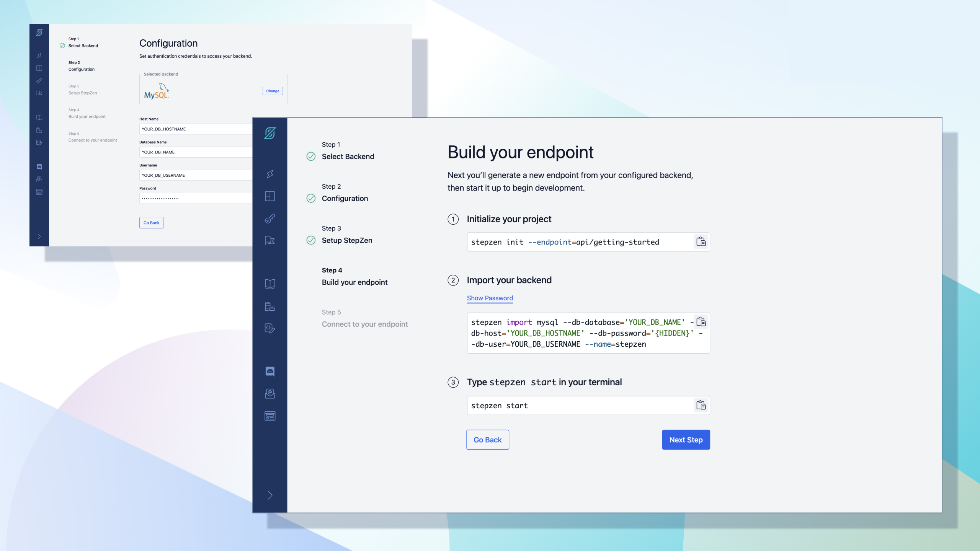Expand right panel navigation arrow button

click(270, 495)
